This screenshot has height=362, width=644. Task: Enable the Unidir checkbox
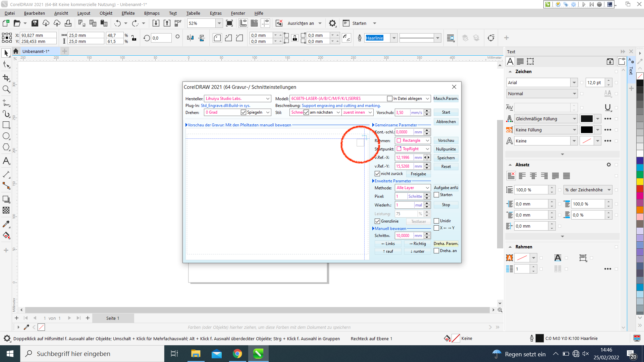pyautogui.click(x=436, y=221)
